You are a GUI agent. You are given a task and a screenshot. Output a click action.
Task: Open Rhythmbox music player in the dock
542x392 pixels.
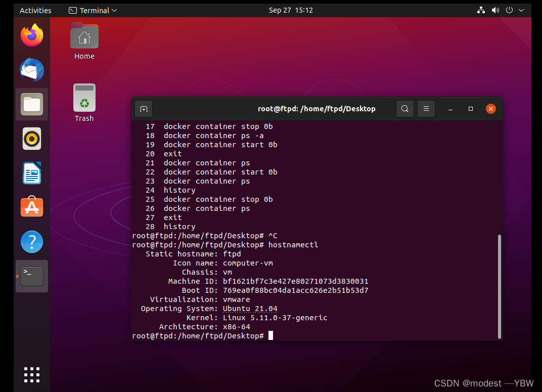[x=32, y=139]
